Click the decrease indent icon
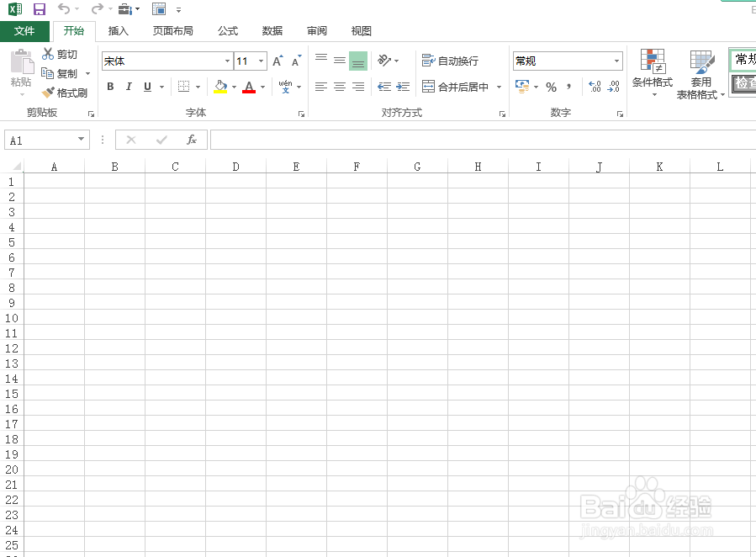Image resolution: width=756 pixels, height=557 pixels. (x=384, y=87)
